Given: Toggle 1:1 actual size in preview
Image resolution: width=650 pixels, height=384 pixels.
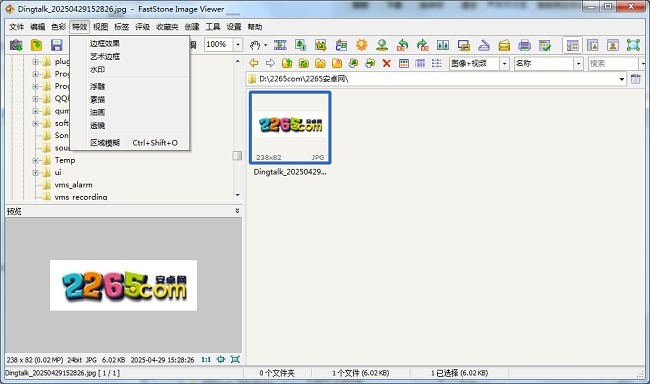Looking at the screenshot, I should (x=206, y=360).
